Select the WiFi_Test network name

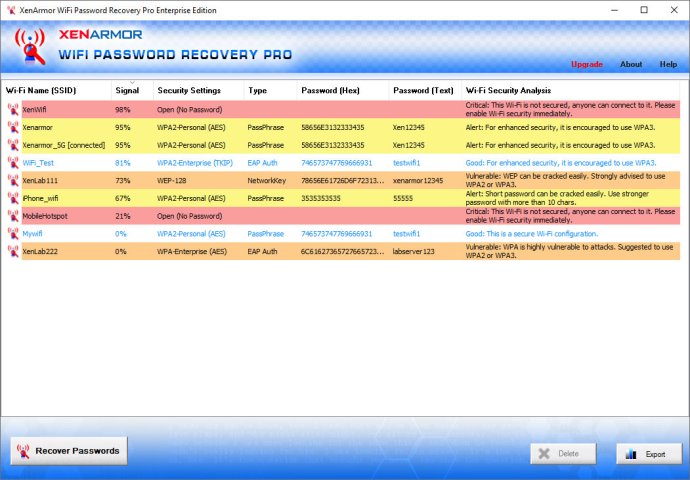pos(38,163)
